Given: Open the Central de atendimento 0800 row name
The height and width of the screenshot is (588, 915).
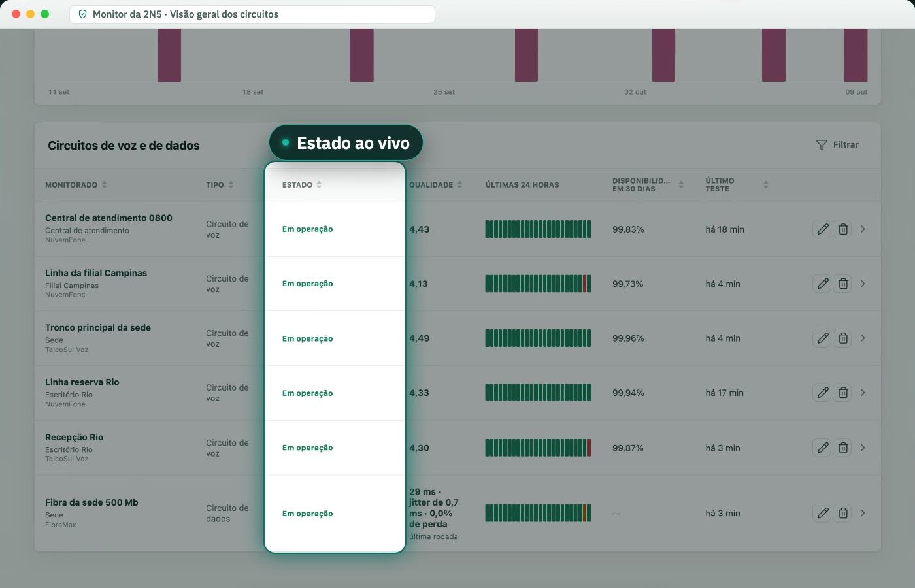Looking at the screenshot, I should click(108, 218).
